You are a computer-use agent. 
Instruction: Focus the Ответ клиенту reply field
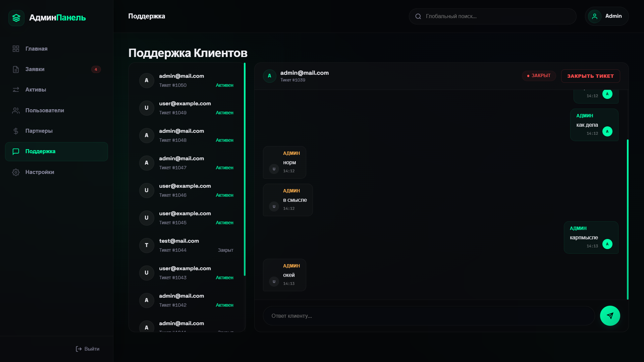pos(429,316)
